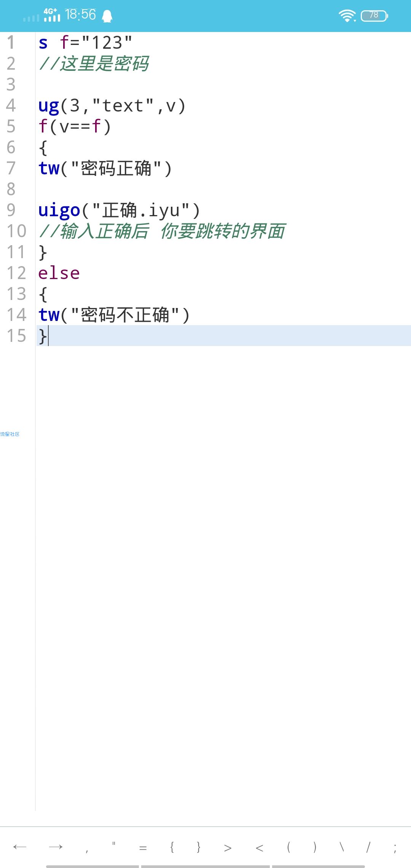Insert an equals sign symbol
This screenshot has height=868, width=411.
[143, 848]
